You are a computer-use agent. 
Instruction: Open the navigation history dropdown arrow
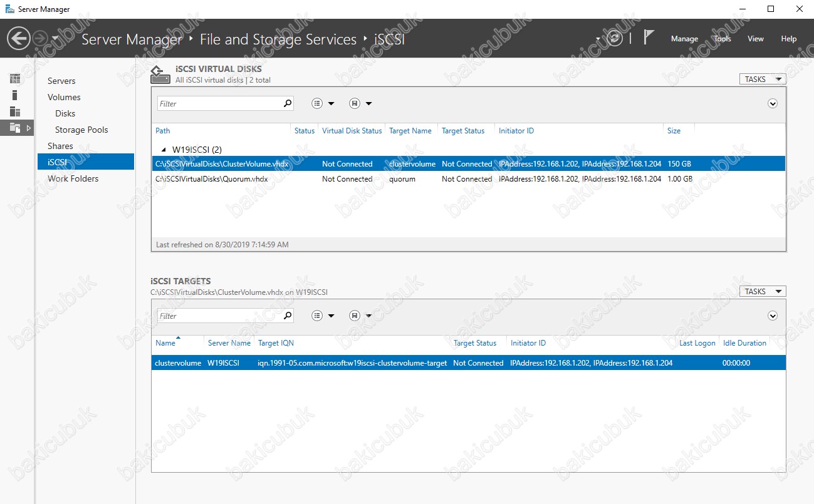point(55,39)
